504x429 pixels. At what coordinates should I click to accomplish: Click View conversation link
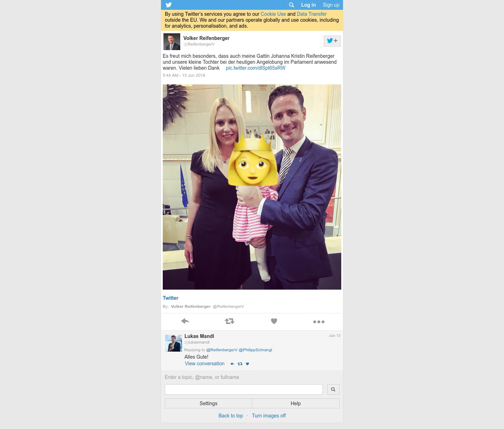point(205,364)
